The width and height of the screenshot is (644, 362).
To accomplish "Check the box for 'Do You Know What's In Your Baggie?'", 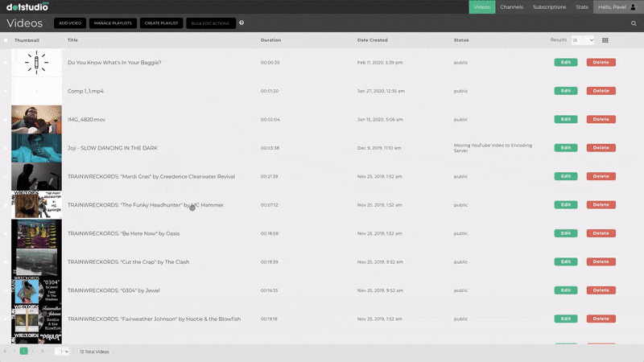I will pyautogui.click(x=6, y=62).
